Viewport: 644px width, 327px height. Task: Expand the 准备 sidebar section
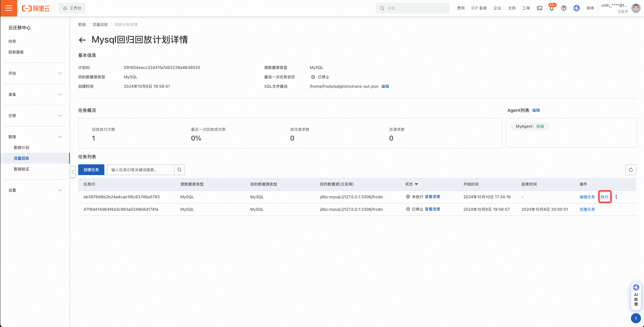point(35,94)
